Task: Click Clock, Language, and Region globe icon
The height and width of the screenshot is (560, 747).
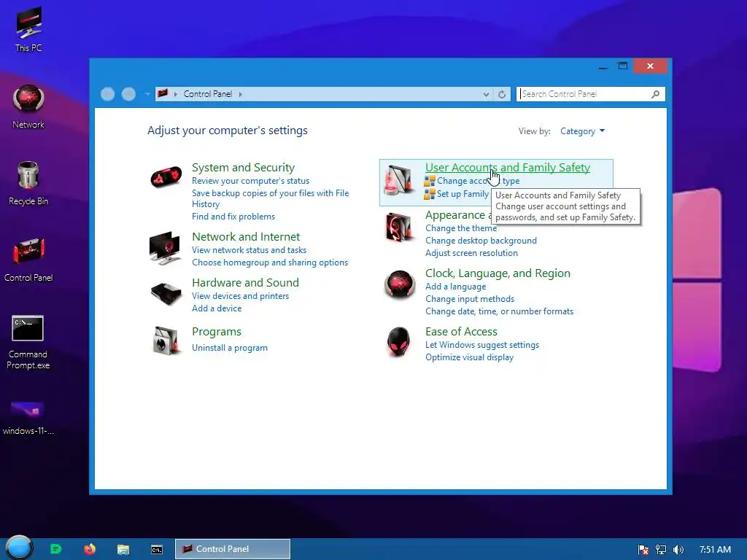Action: point(399,284)
